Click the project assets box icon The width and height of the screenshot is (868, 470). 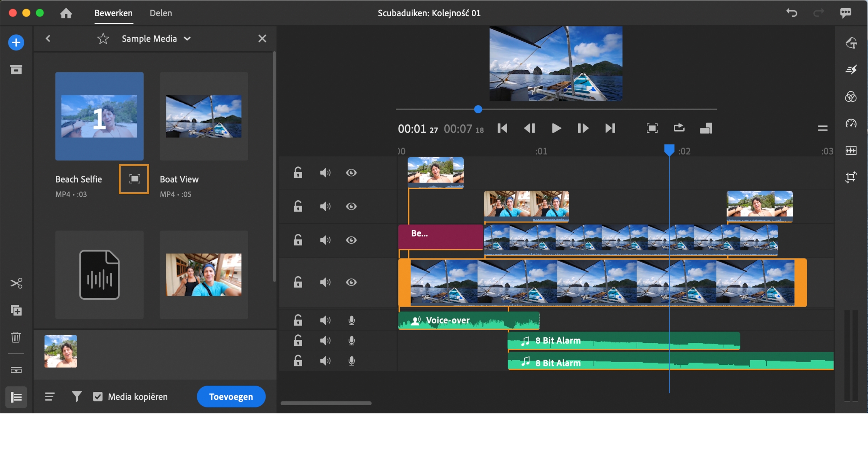pyautogui.click(x=16, y=69)
